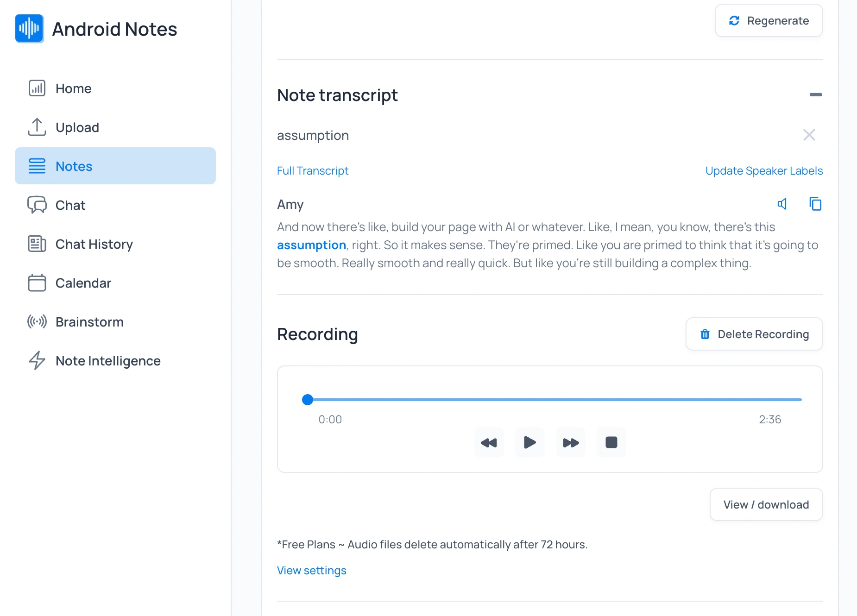The height and width of the screenshot is (616, 857).
Task: Click the audio playhead handle
Action: click(x=308, y=400)
